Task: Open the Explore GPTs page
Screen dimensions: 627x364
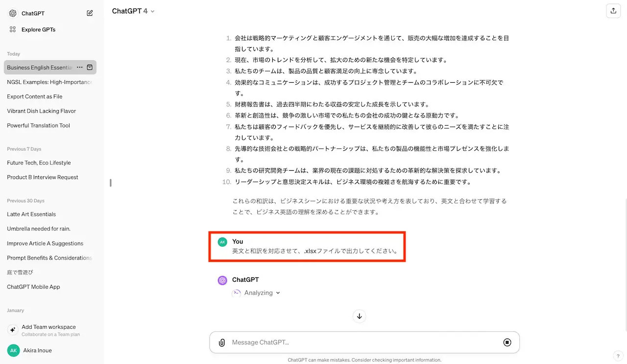Action: (x=38, y=29)
